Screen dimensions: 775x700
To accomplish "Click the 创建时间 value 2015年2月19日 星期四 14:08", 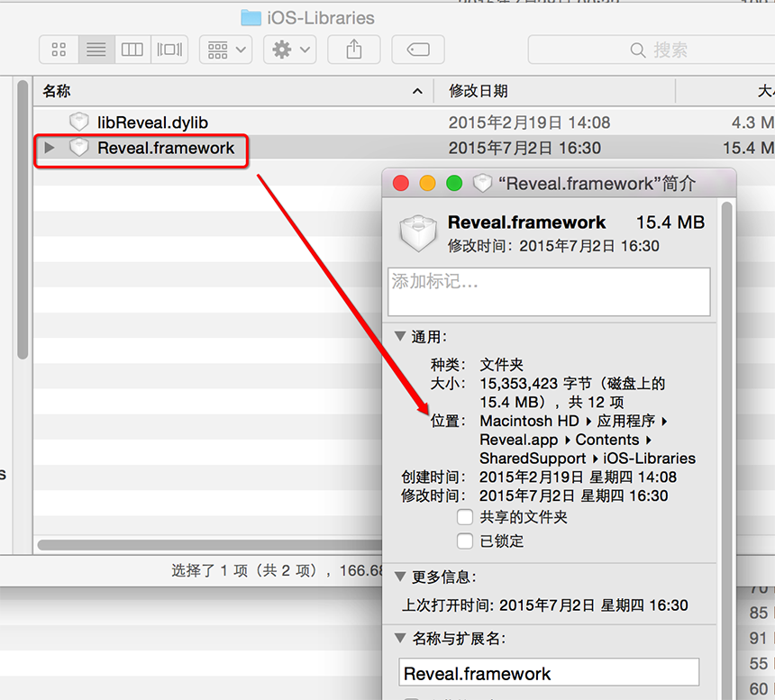I will tap(579, 477).
